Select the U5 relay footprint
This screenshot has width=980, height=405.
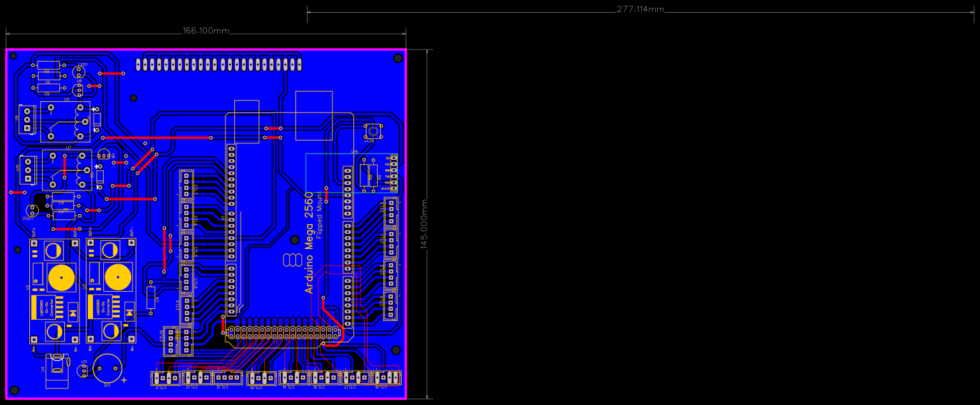(x=65, y=121)
